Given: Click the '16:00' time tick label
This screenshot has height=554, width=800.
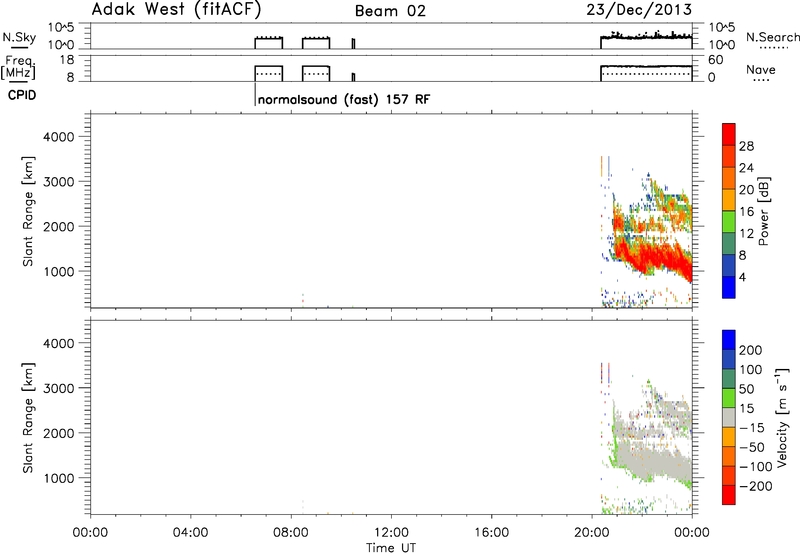Looking at the screenshot, I should point(491,533).
